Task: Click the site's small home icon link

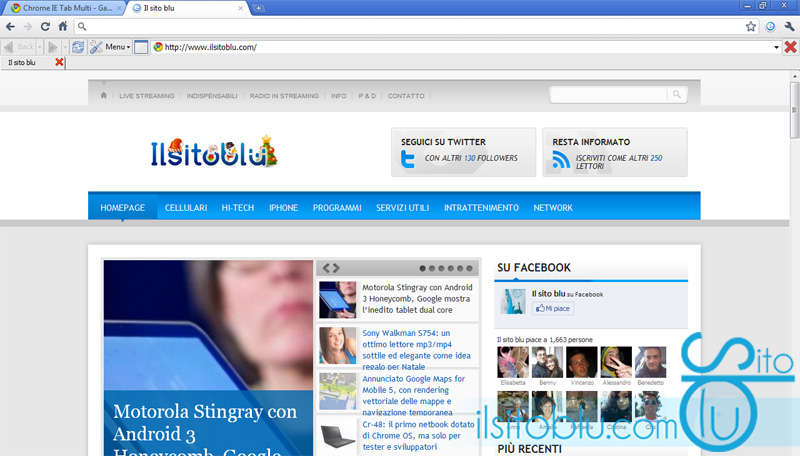Action: (104, 95)
